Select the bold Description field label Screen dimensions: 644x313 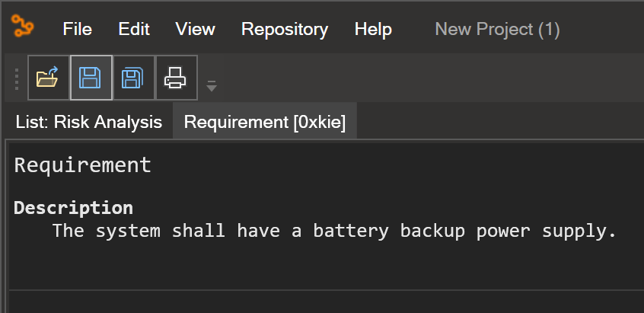73,208
